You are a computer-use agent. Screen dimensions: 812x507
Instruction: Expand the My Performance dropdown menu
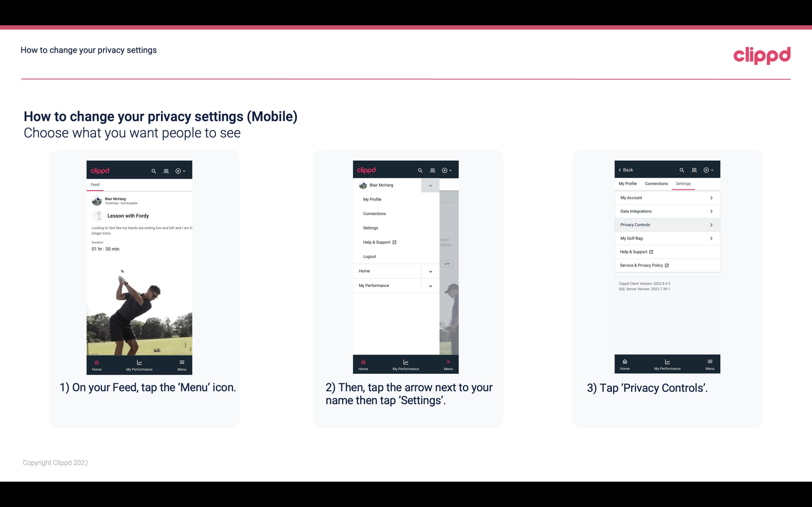coord(430,285)
